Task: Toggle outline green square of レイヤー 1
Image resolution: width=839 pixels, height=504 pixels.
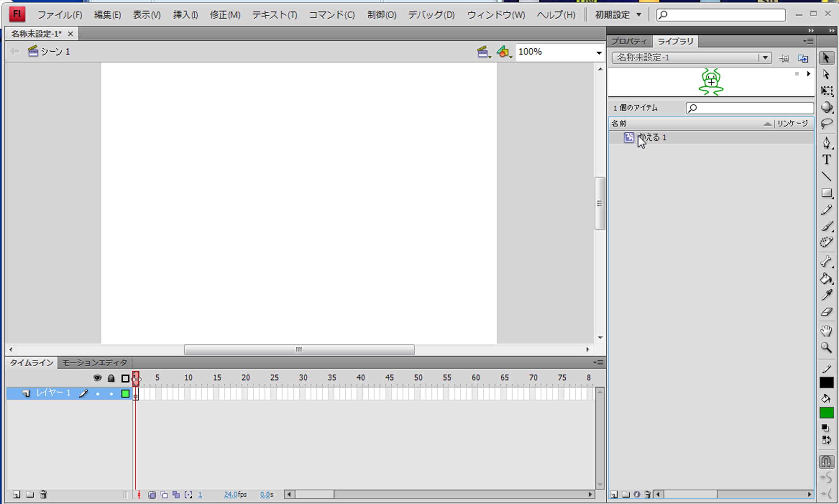Action: tap(125, 394)
